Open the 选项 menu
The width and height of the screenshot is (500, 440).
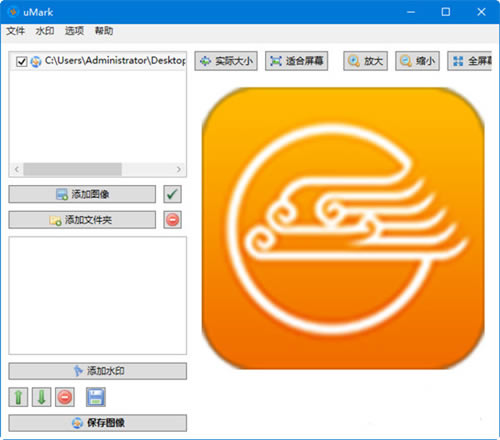[x=74, y=31]
